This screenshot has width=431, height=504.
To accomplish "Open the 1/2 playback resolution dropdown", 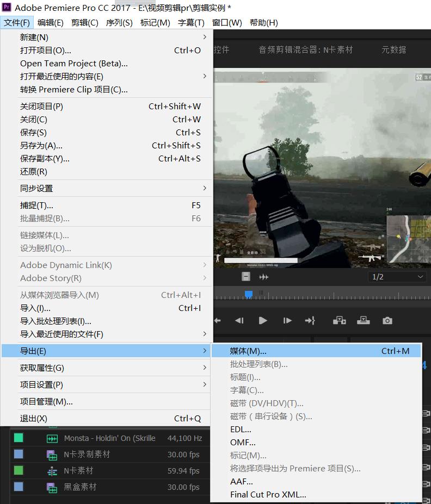I will 397,277.
